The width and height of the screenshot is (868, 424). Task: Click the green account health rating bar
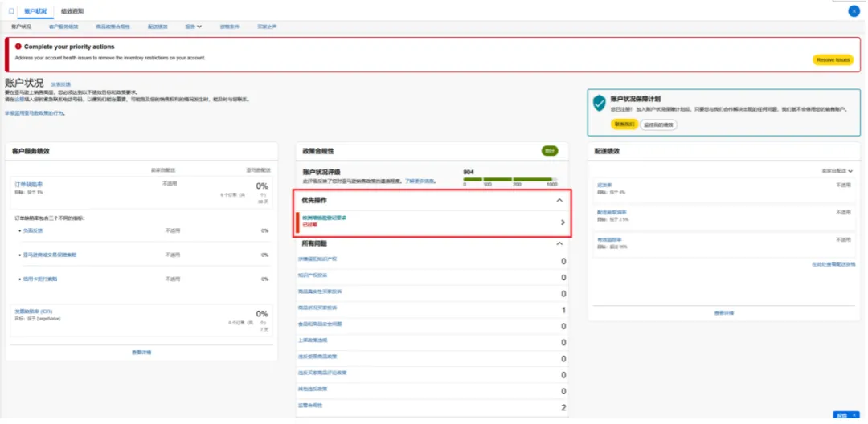508,179
